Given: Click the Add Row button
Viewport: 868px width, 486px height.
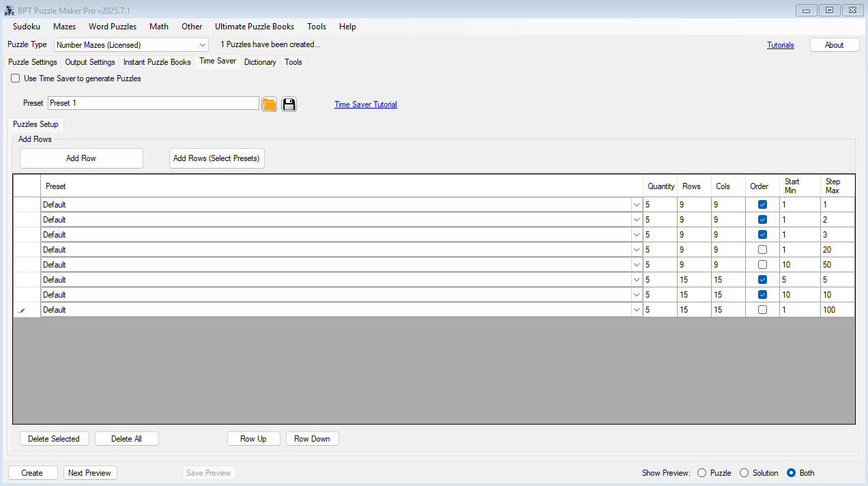Looking at the screenshot, I should 81,158.
